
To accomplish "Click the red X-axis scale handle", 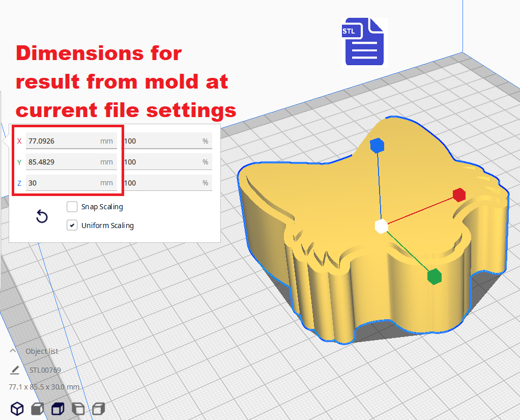I will point(459,195).
